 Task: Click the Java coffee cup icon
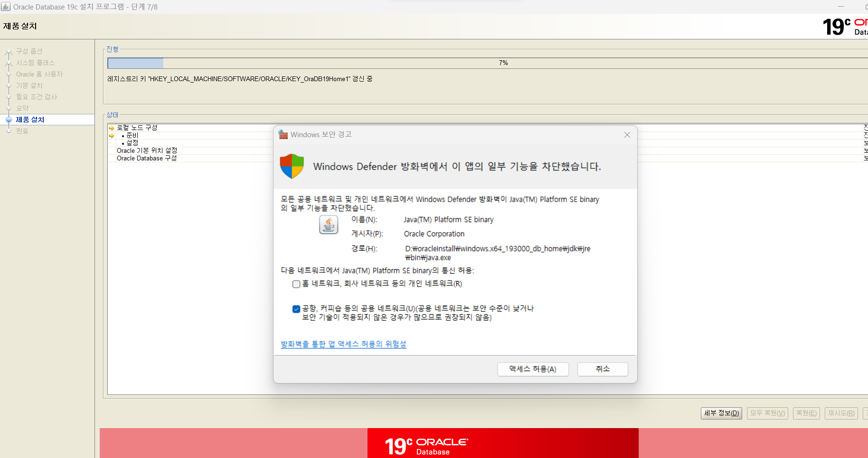click(x=329, y=224)
